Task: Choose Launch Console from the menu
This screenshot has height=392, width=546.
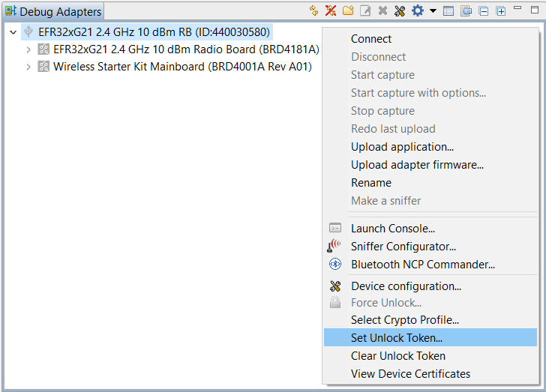Action: pyautogui.click(x=393, y=229)
